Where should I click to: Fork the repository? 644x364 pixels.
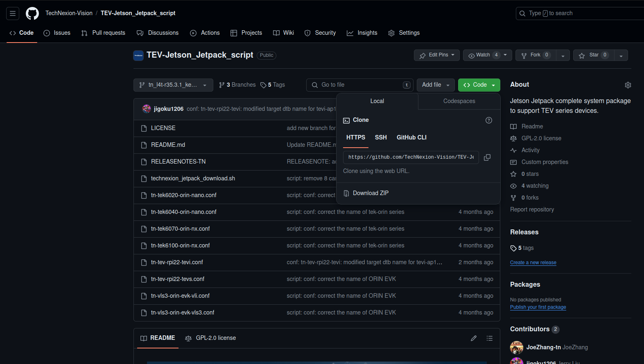[536, 55]
